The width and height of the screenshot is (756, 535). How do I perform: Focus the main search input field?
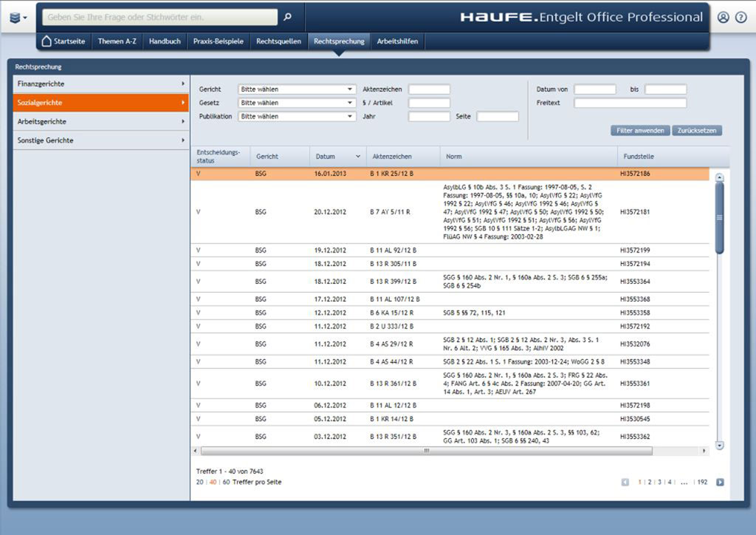pyautogui.click(x=160, y=18)
